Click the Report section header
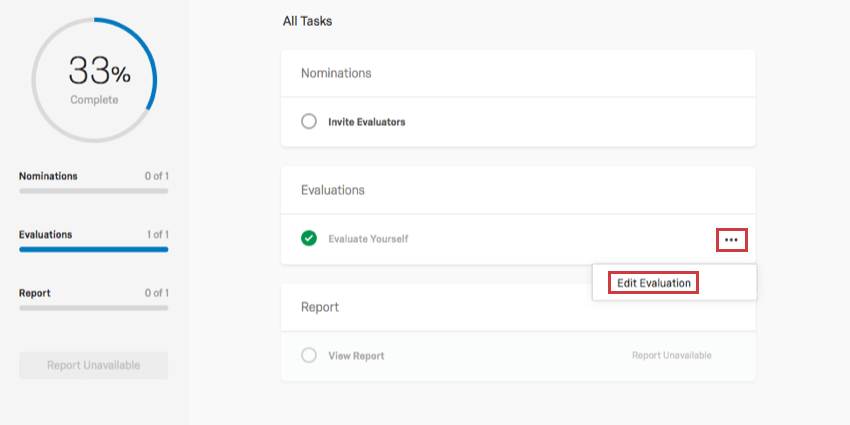850x425 pixels. coord(320,307)
